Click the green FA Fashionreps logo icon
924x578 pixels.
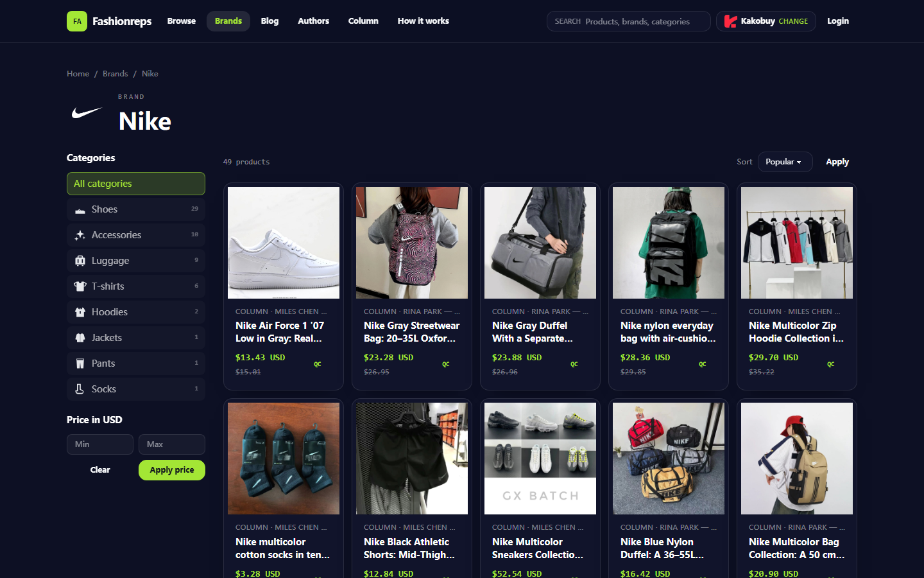tap(77, 21)
